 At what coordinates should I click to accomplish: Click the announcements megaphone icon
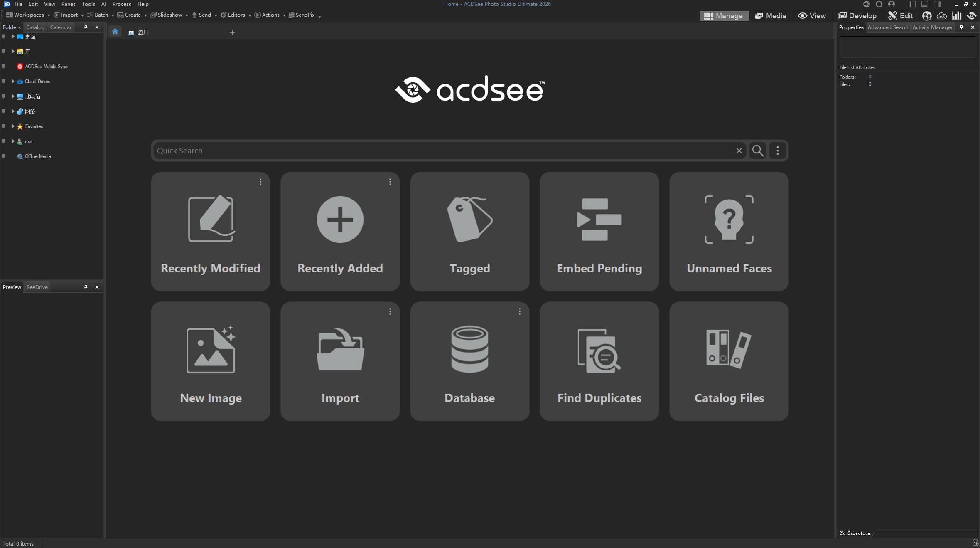tap(866, 4)
